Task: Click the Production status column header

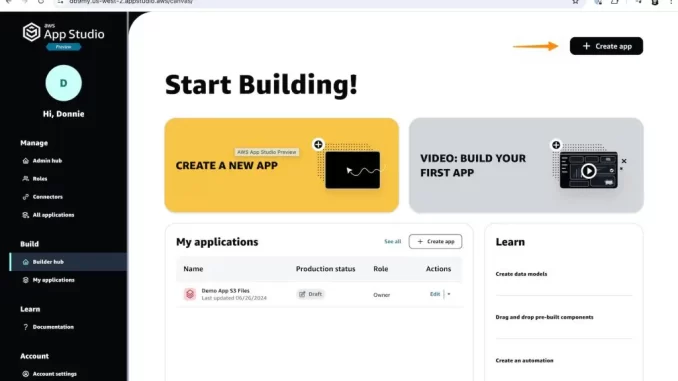Action: tap(326, 269)
